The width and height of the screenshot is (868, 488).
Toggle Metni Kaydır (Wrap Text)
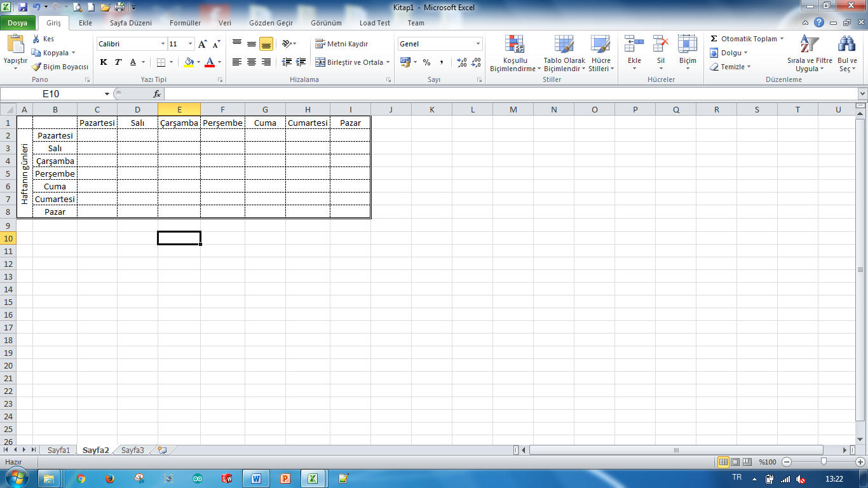click(x=343, y=44)
